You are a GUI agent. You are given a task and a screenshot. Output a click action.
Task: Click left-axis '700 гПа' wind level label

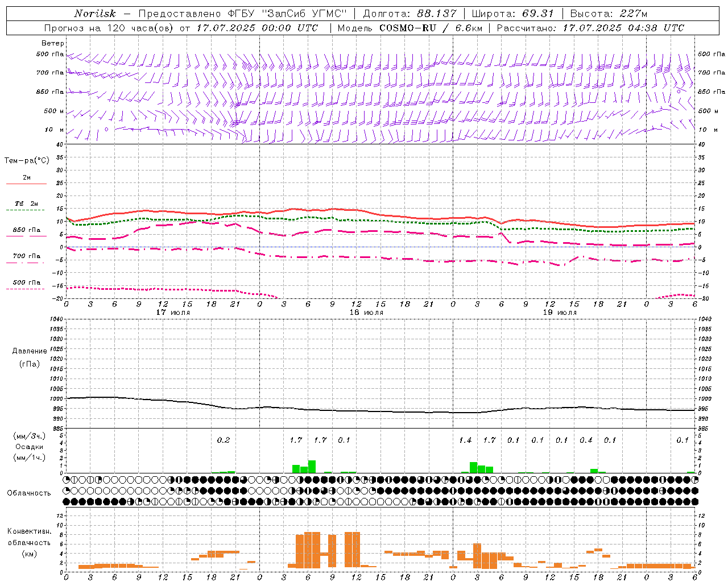(49, 73)
